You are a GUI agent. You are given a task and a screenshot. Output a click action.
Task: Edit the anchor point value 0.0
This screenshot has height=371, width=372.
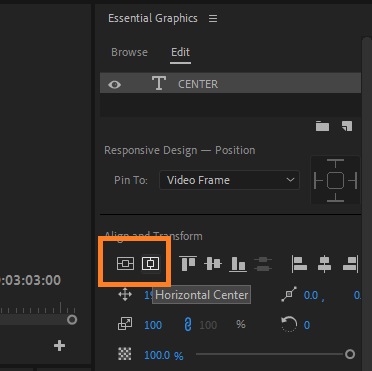[311, 295]
